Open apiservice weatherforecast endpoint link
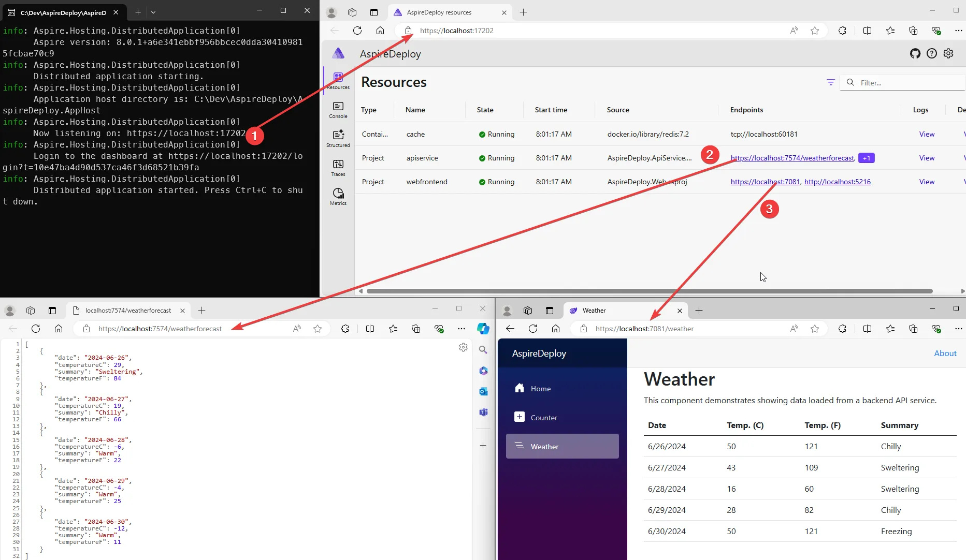 click(x=792, y=158)
